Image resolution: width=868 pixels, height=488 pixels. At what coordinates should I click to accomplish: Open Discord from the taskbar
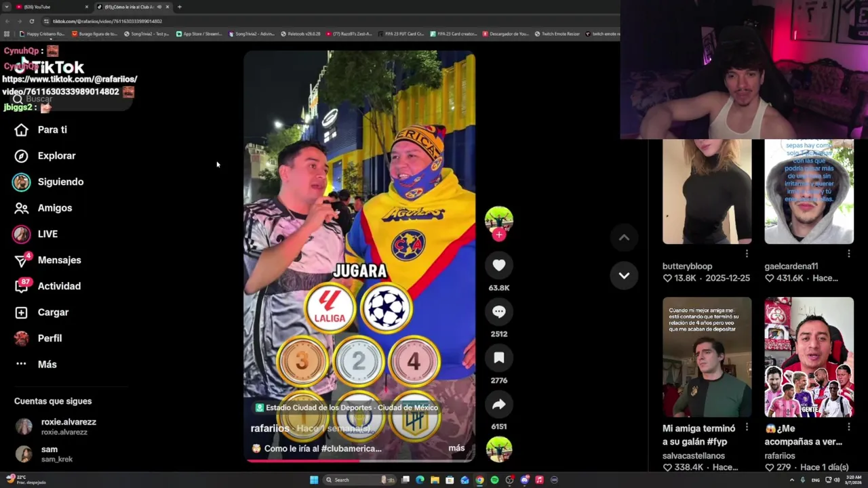[524, 480]
